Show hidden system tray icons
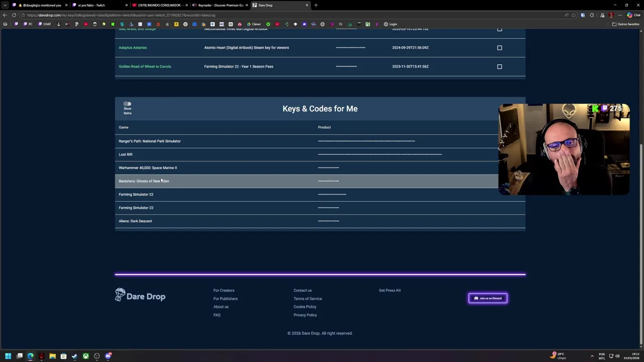Screen dimensions: 644x362 tap(592, 356)
